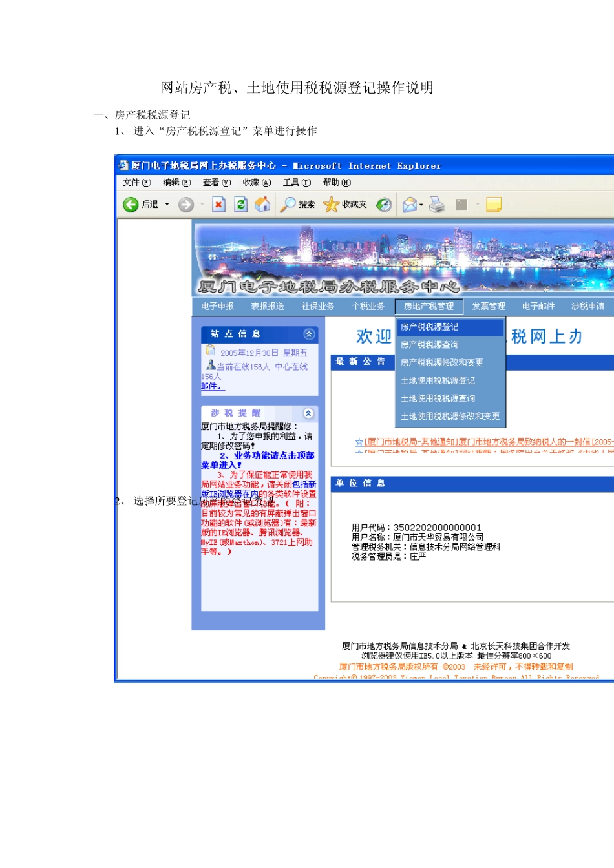Viewport: 614px width, 868px height.
Task: Click the IE Back arrow button
Action: [131, 205]
